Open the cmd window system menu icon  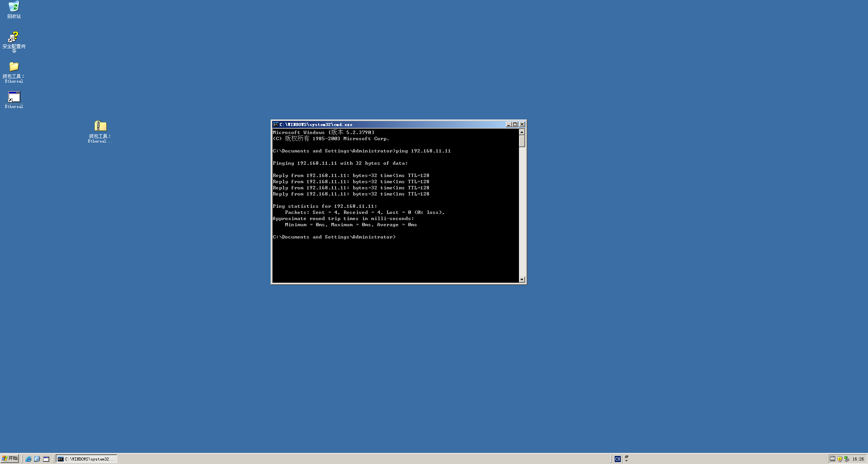coord(276,124)
